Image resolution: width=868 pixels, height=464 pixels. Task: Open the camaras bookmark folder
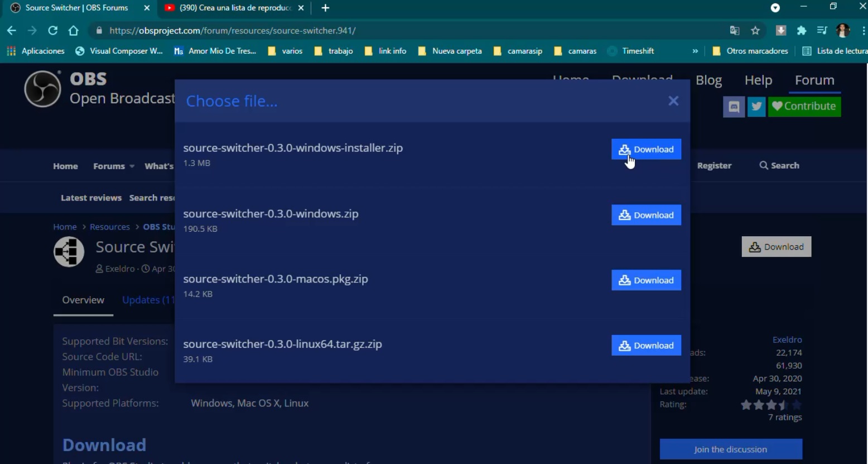(x=575, y=51)
